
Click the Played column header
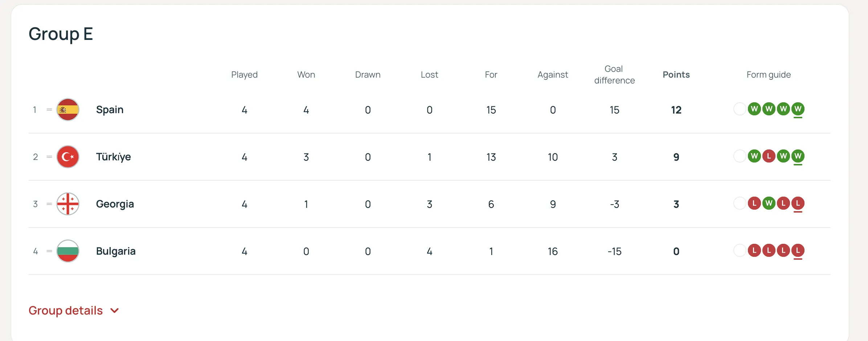pyautogui.click(x=244, y=75)
